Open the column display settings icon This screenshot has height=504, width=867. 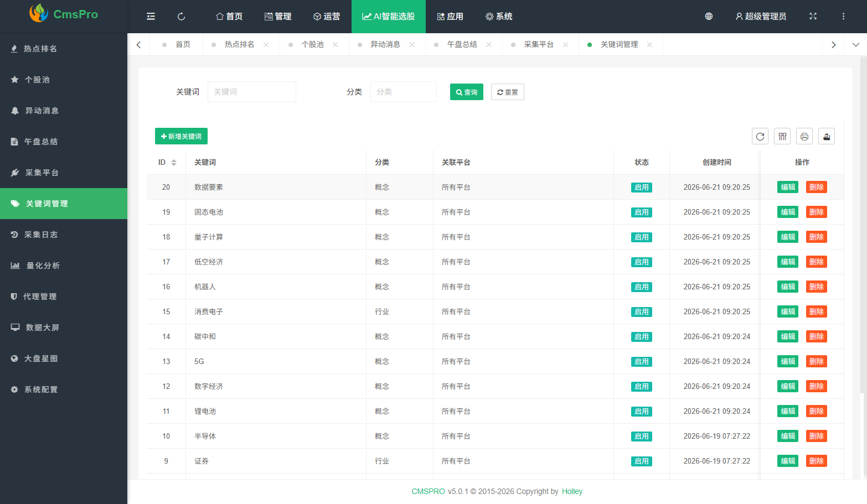point(782,136)
